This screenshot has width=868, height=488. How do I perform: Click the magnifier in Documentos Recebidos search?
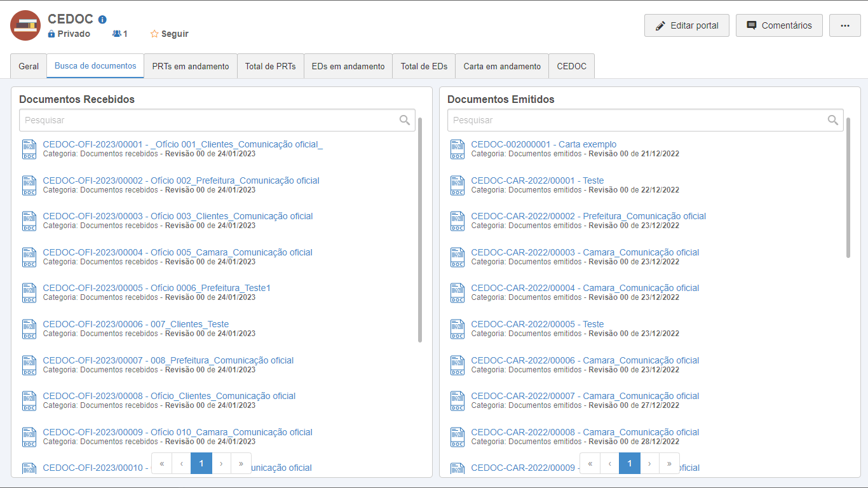coord(405,120)
